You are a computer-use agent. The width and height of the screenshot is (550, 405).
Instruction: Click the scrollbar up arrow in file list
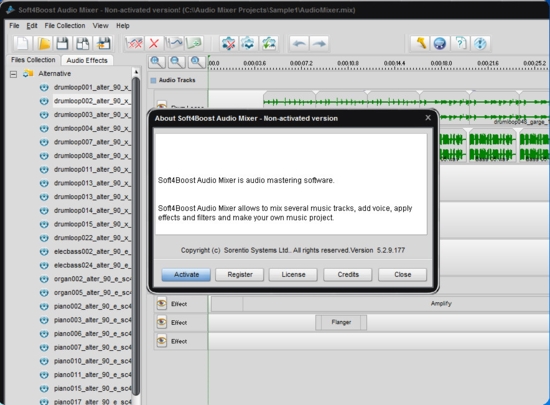pos(136,72)
